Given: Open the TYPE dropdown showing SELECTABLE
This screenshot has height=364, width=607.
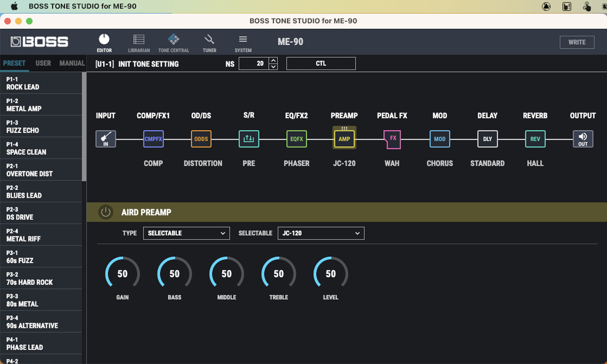Looking at the screenshot, I should point(186,233).
